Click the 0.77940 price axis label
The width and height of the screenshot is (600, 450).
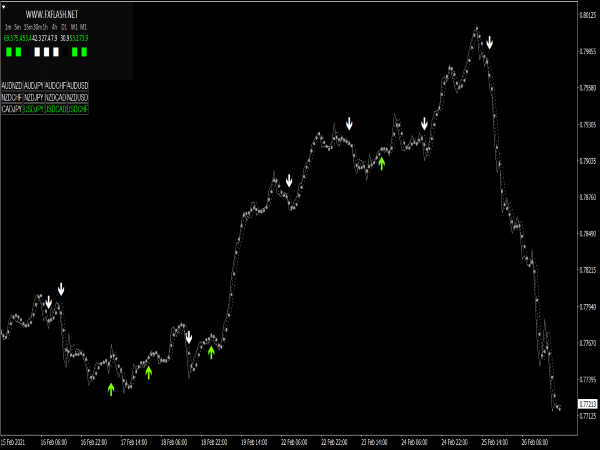(x=588, y=307)
